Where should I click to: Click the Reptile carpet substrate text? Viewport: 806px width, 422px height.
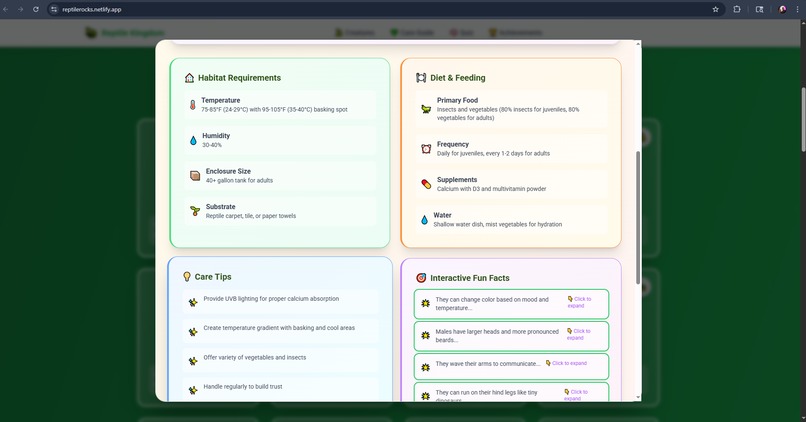251,216
